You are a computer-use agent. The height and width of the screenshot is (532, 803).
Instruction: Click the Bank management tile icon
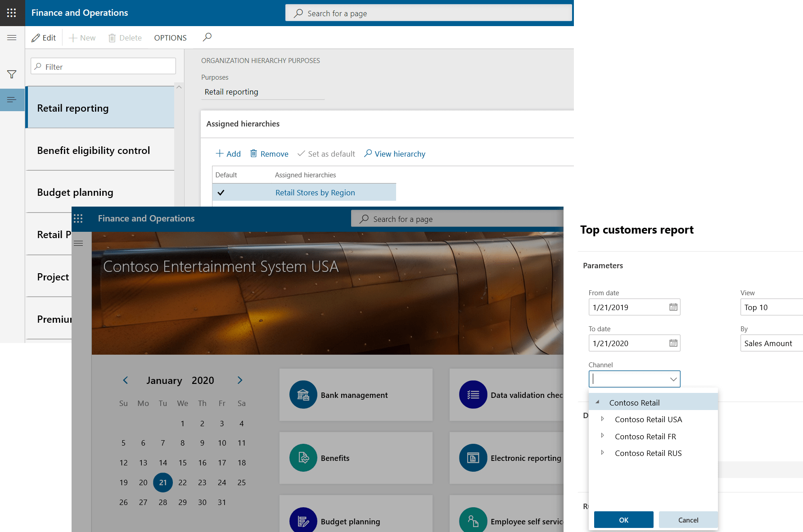[303, 395]
